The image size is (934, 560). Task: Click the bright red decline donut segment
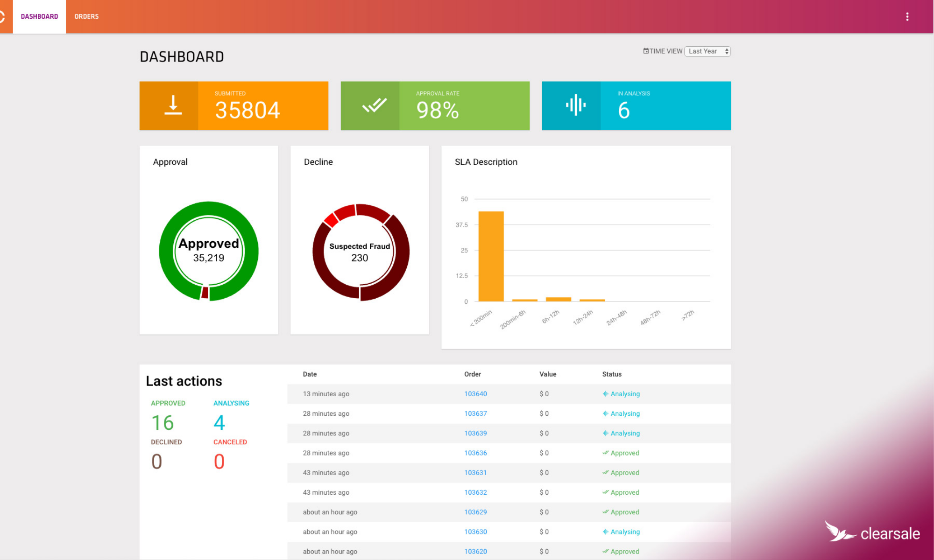331,220
